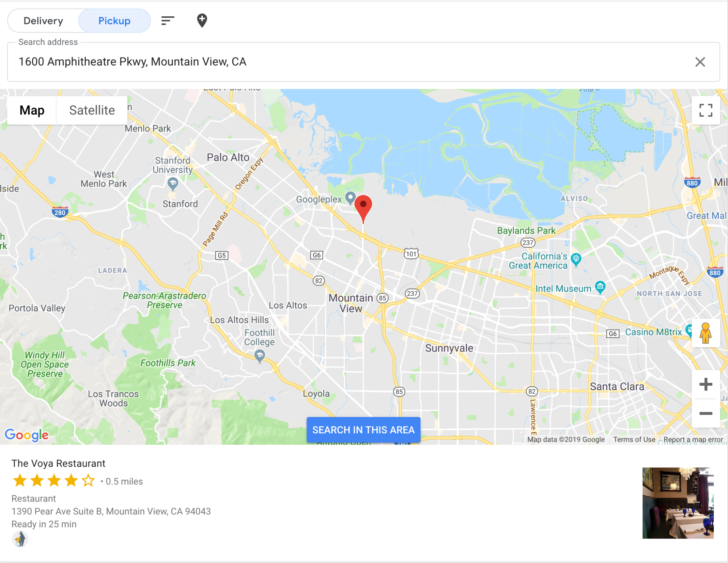
Task: Click the Voya Restaurant photo thumbnail
Action: [678, 503]
